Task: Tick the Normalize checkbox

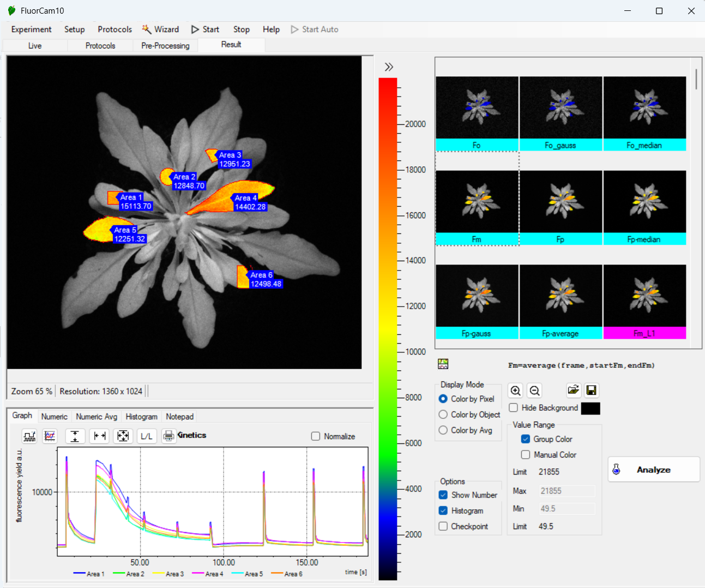Action: click(x=316, y=436)
